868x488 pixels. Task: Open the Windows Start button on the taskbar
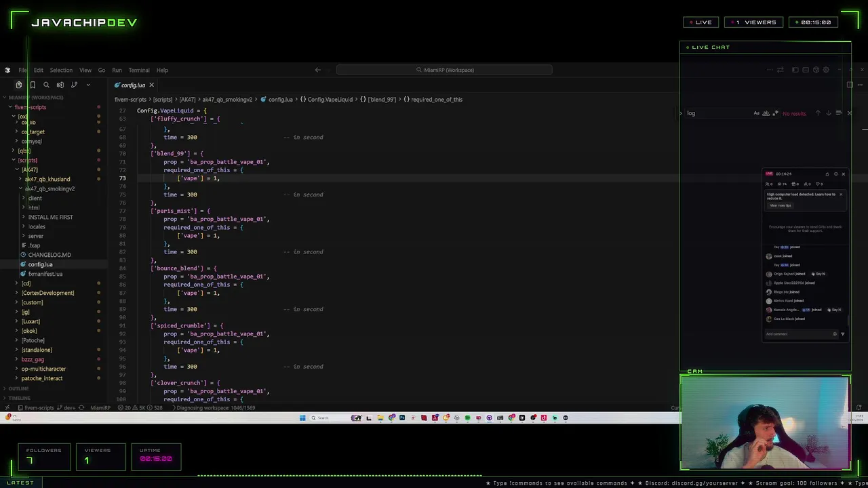point(302,418)
